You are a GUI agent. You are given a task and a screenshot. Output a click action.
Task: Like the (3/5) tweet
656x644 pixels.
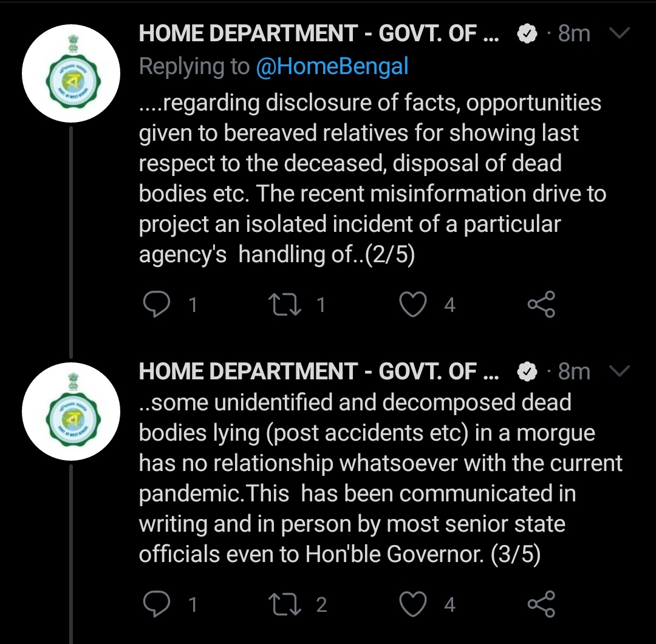click(x=414, y=604)
